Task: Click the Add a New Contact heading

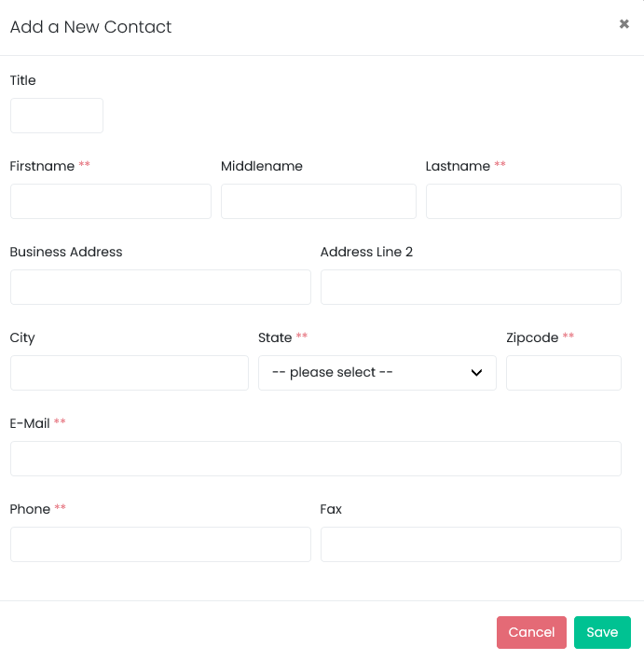Action: click(91, 27)
